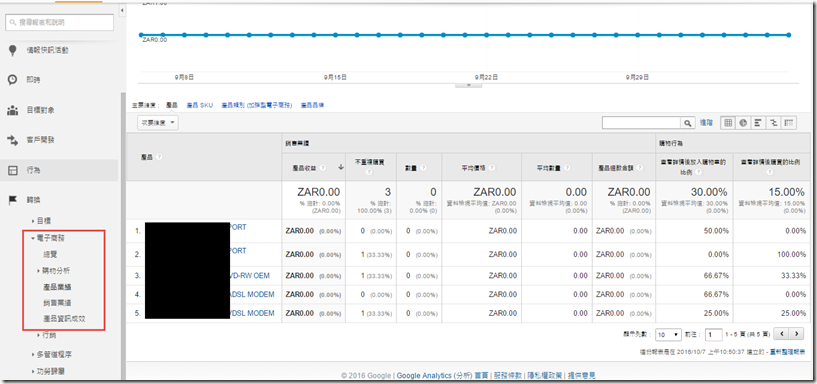
Task: Open help icon beside 數量 header
Action: click(x=423, y=168)
